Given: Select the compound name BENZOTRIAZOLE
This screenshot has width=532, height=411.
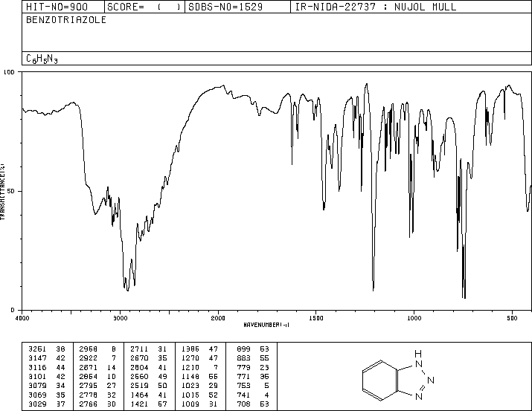Looking at the screenshot, I should coord(66,19).
